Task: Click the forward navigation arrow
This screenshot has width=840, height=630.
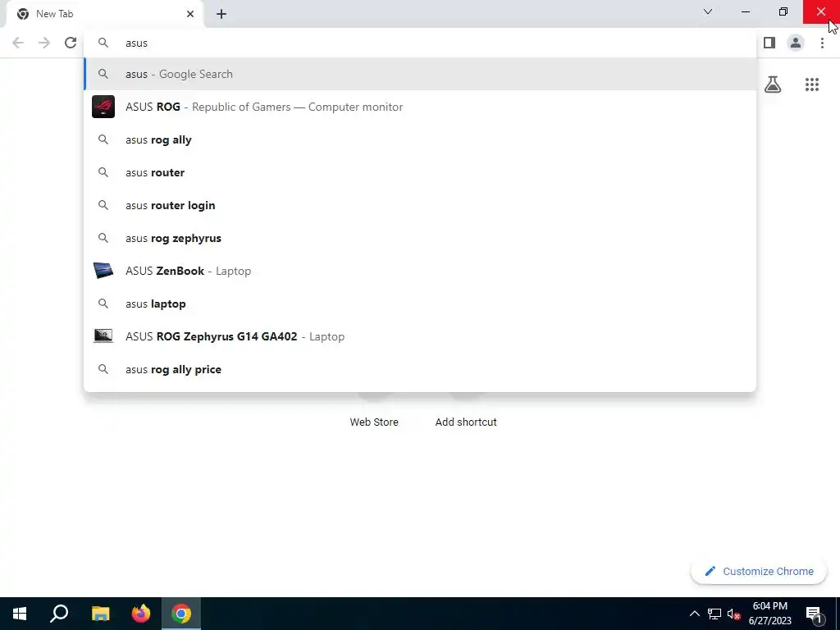Action: click(44, 43)
